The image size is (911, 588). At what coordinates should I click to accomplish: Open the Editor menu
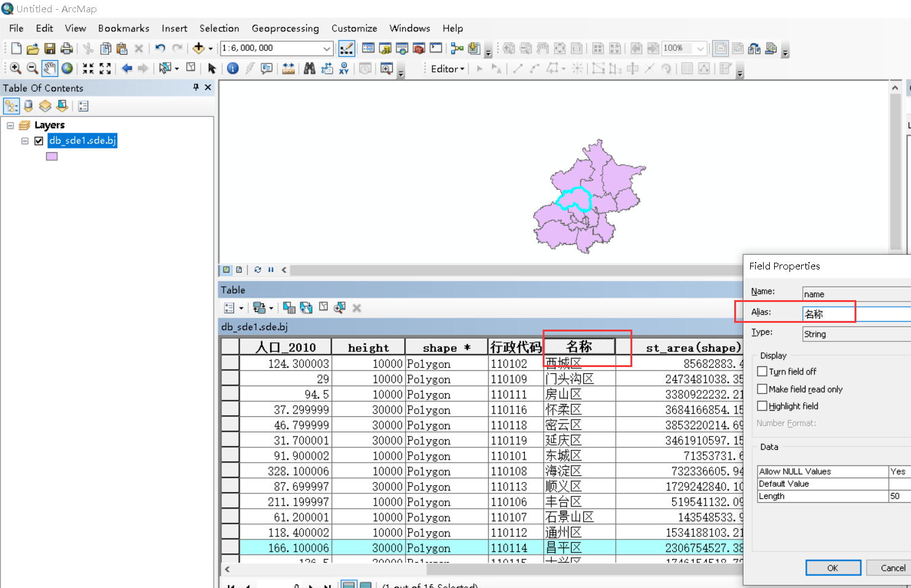[446, 69]
